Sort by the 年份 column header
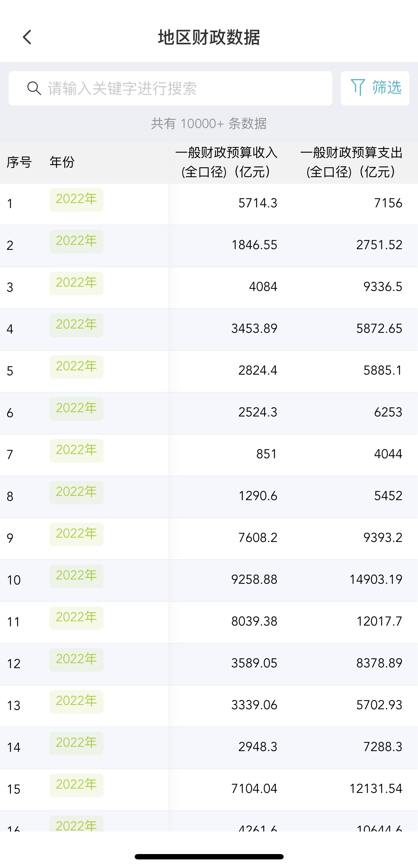The width and height of the screenshot is (418, 868). (x=62, y=162)
